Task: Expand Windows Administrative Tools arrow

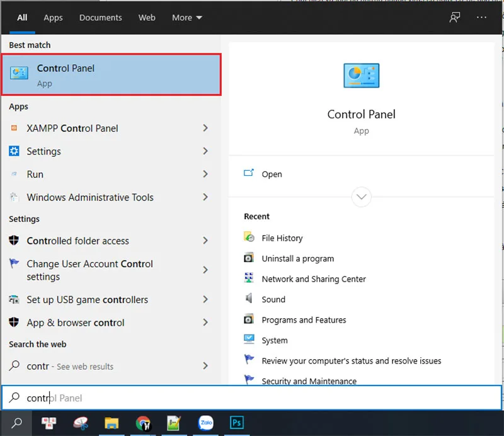Action: (x=205, y=197)
